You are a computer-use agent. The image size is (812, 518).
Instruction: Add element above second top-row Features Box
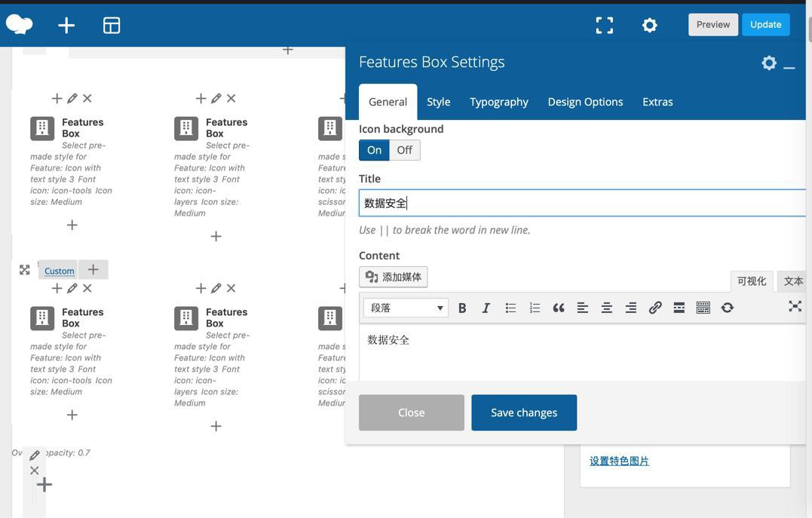point(201,98)
